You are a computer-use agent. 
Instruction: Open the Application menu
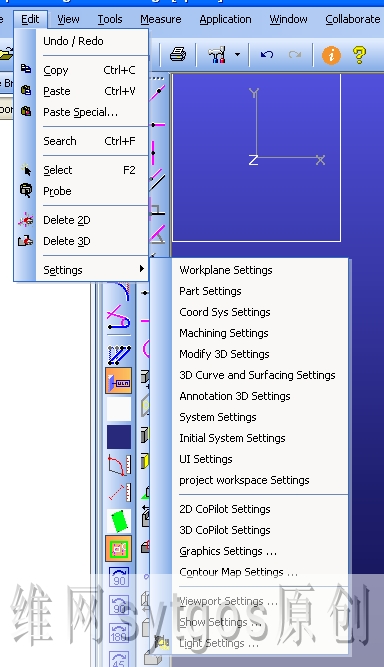[x=225, y=19]
